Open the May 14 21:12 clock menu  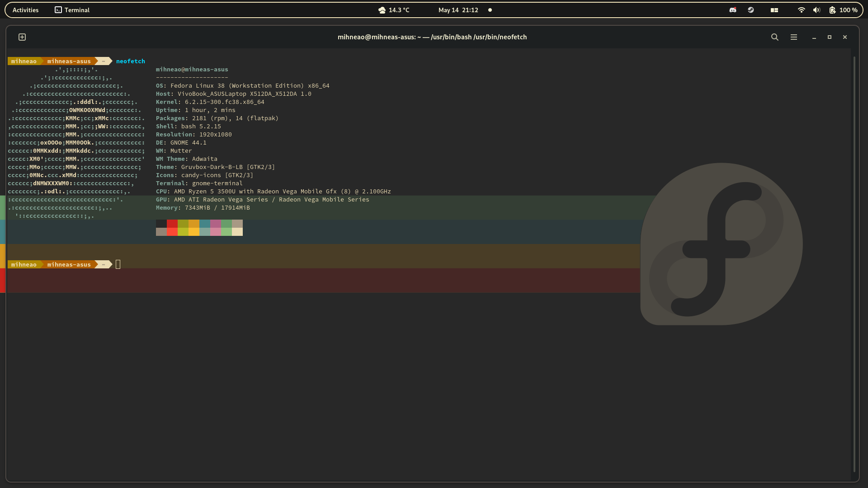pos(458,10)
